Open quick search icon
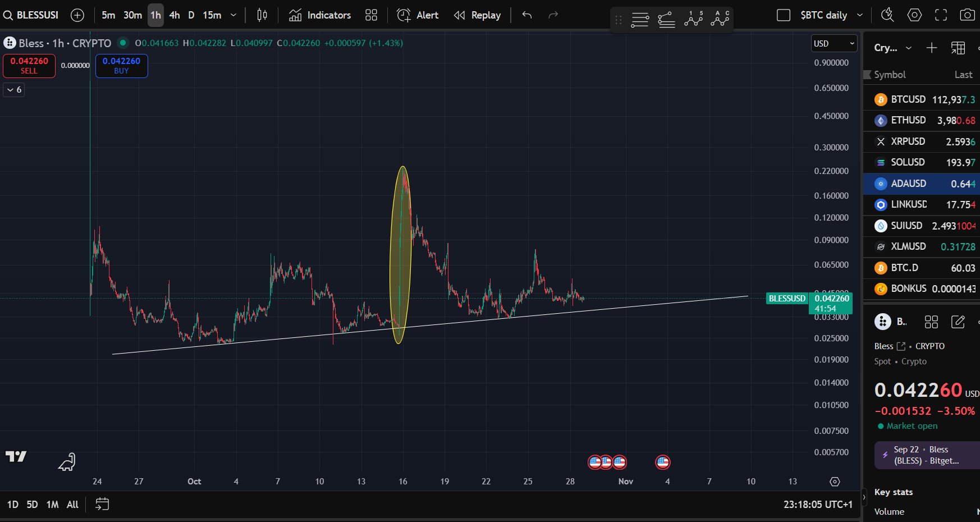The image size is (980, 522). point(887,15)
